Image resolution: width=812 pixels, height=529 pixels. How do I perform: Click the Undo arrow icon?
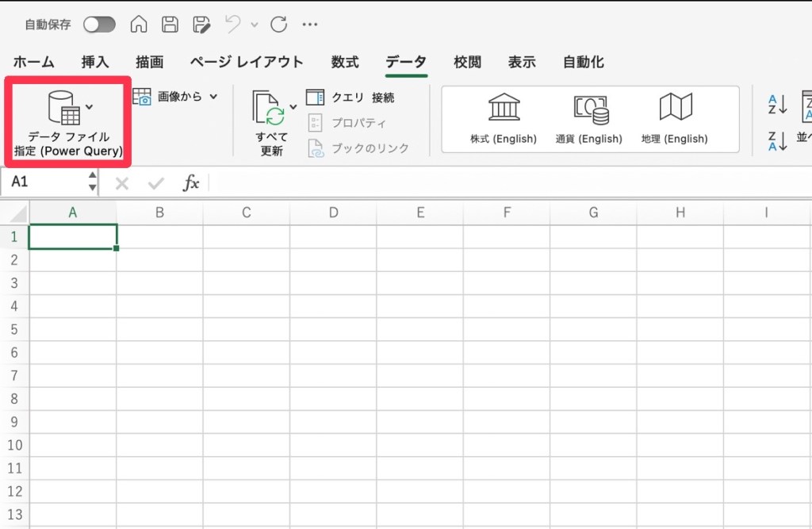click(x=232, y=25)
